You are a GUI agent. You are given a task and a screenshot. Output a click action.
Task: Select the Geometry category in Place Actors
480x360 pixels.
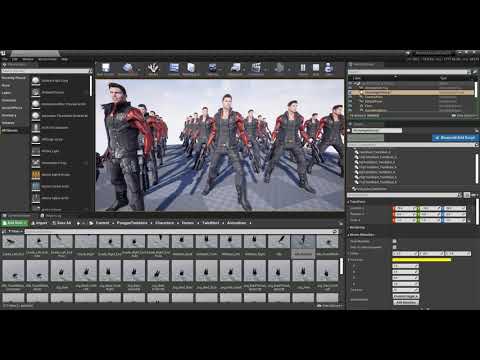(9, 115)
